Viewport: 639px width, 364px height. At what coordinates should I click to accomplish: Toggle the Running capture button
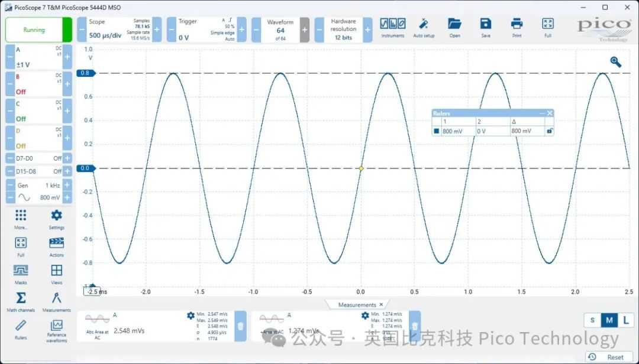coord(34,30)
